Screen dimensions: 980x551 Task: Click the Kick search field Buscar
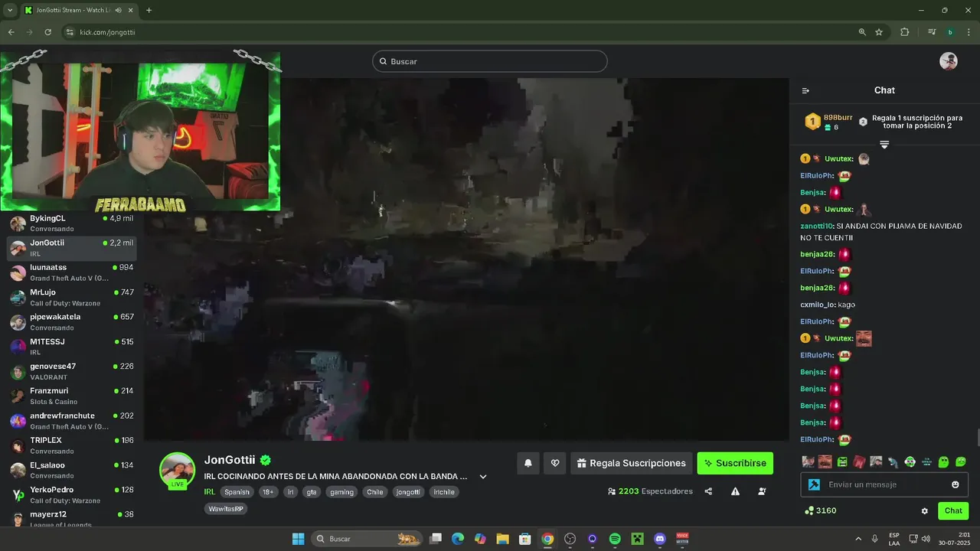point(490,61)
